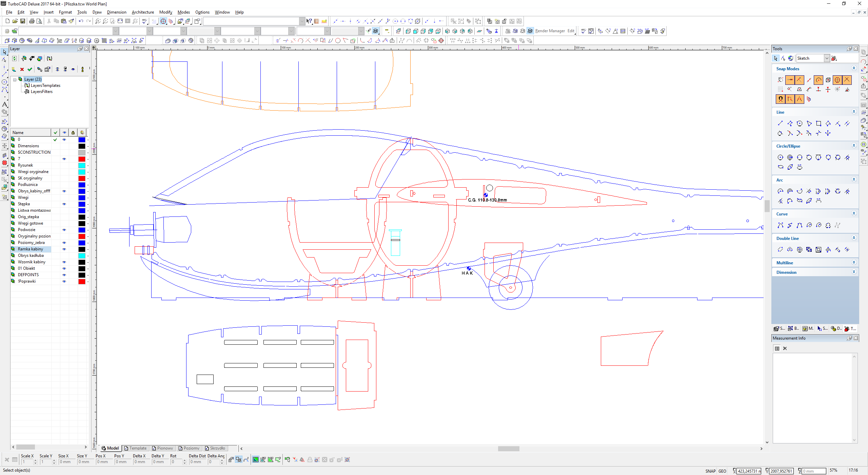Screen dimensions: 868x475
Task: Activate the Select arrow in Tools palette
Action: point(776,58)
